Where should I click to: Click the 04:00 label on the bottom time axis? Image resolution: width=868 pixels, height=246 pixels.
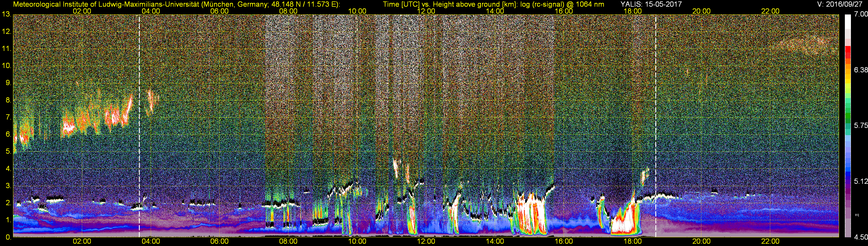click(151, 241)
